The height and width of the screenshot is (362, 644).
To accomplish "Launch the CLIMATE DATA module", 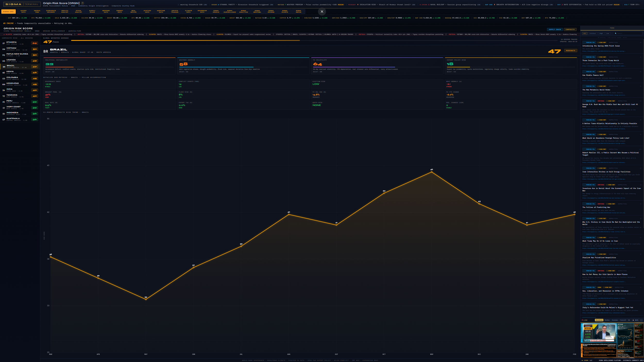I will coord(189,11).
